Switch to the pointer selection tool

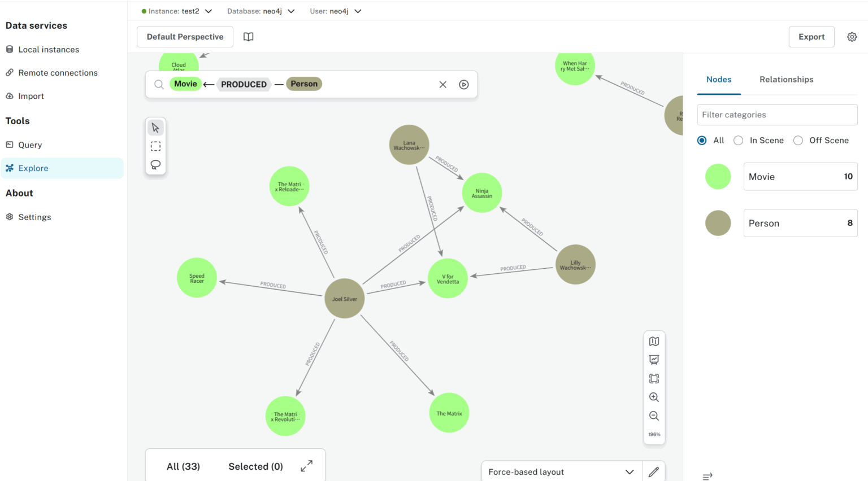pos(155,127)
